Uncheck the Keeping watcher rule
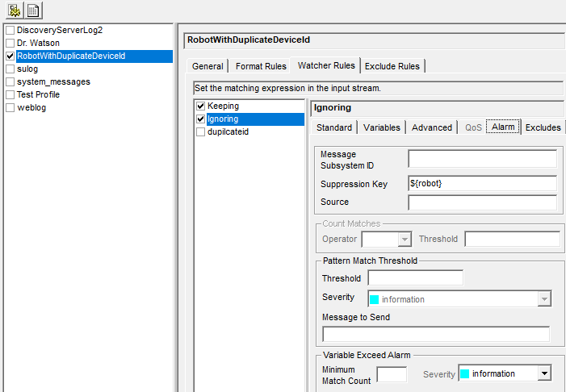 pyautogui.click(x=200, y=106)
